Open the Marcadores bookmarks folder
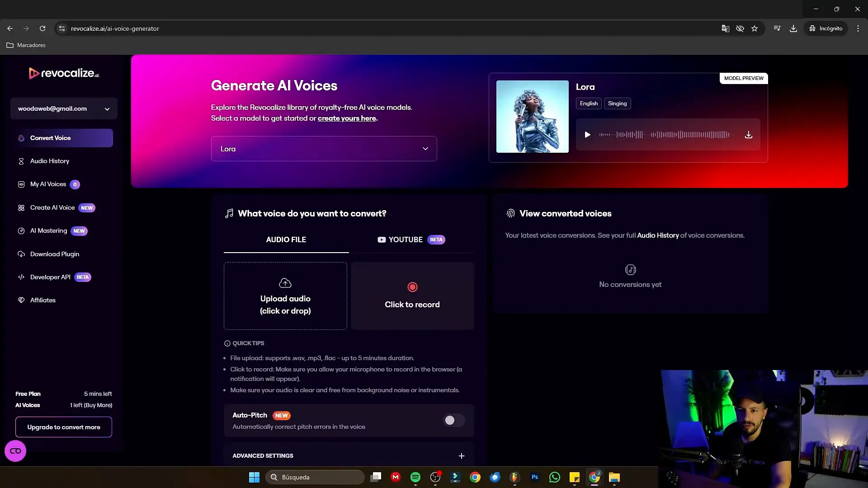868x488 pixels. (x=26, y=45)
